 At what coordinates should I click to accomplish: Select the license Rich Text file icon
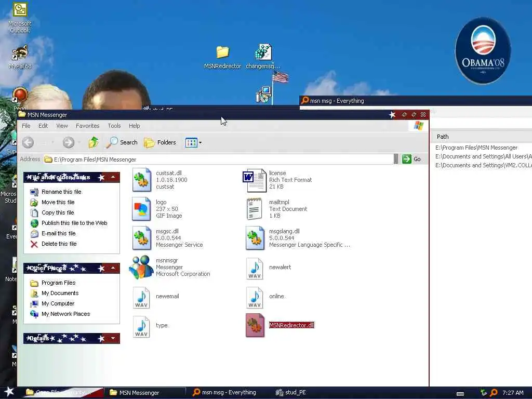point(255,180)
